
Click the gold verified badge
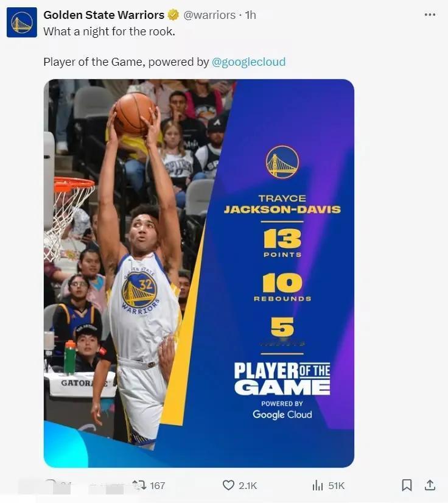[x=173, y=15]
